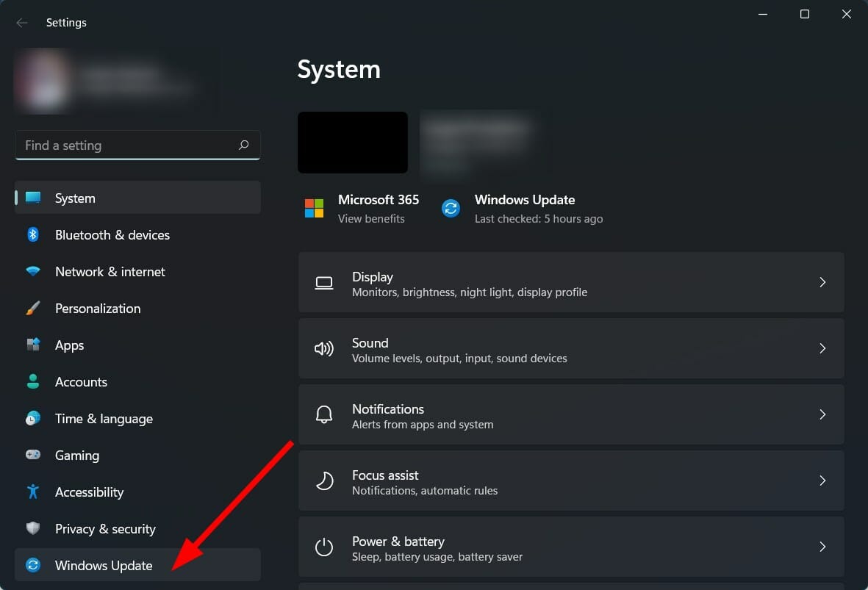
Task: Select the Apps icon in the sidebar
Action: (33, 345)
